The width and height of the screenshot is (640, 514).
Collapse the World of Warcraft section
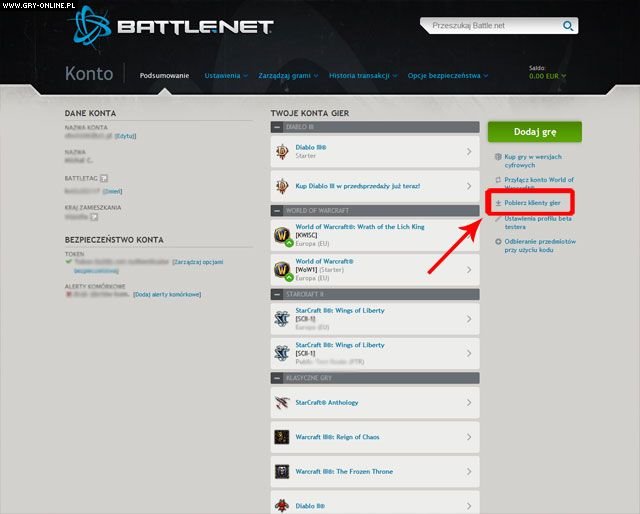point(277,211)
